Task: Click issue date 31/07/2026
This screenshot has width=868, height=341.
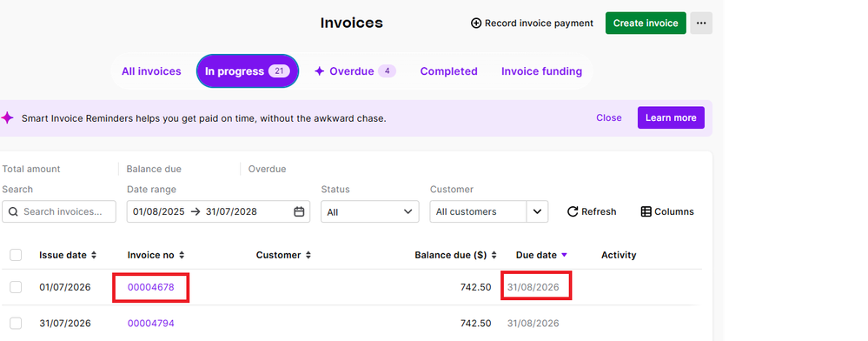Action: pyautogui.click(x=65, y=323)
